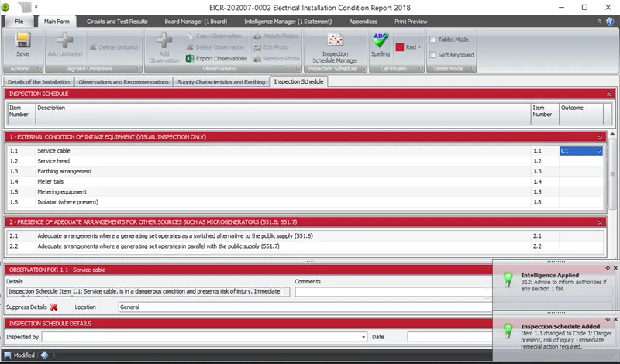
Task: Open the quick access toolbar dropdown arrow
Action: 36,6
